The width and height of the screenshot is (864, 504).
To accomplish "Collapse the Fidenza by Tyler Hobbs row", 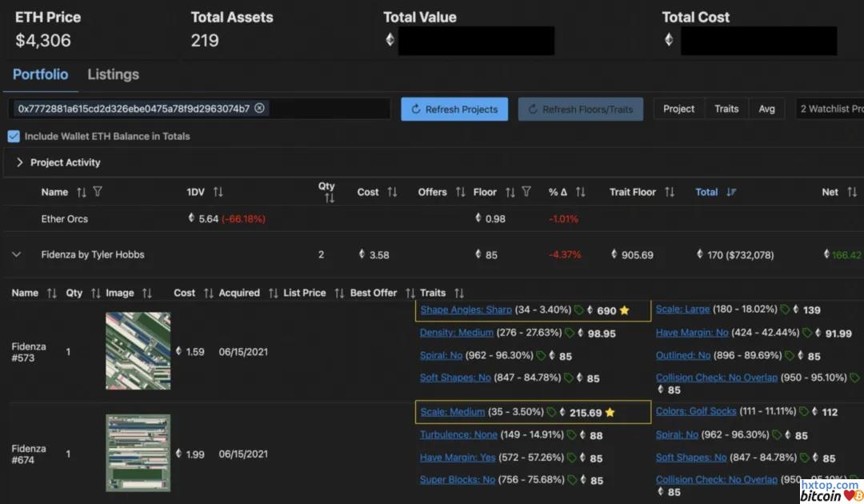I will pyautogui.click(x=15, y=254).
